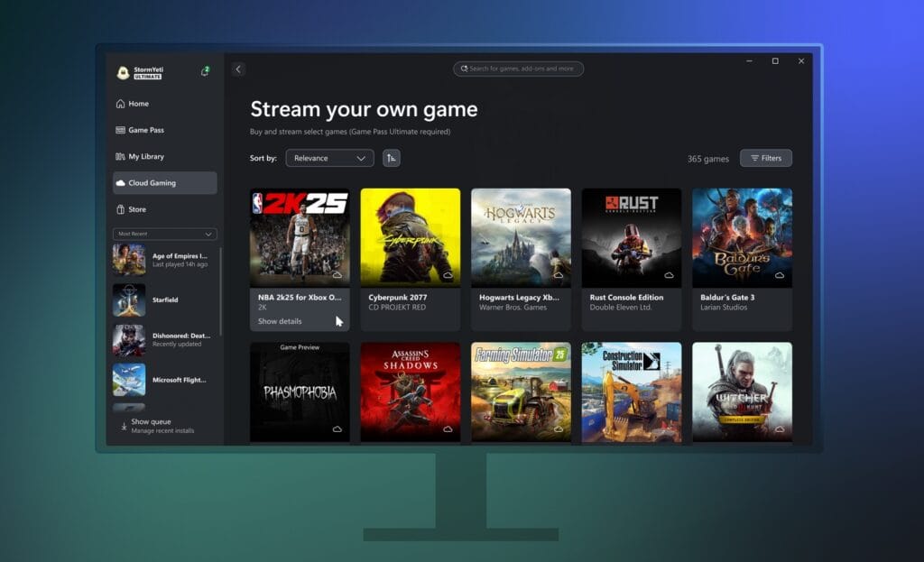This screenshot has width=924, height=562.
Task: Click the ULTIMATE badge under StormYeti
Action: click(x=147, y=77)
